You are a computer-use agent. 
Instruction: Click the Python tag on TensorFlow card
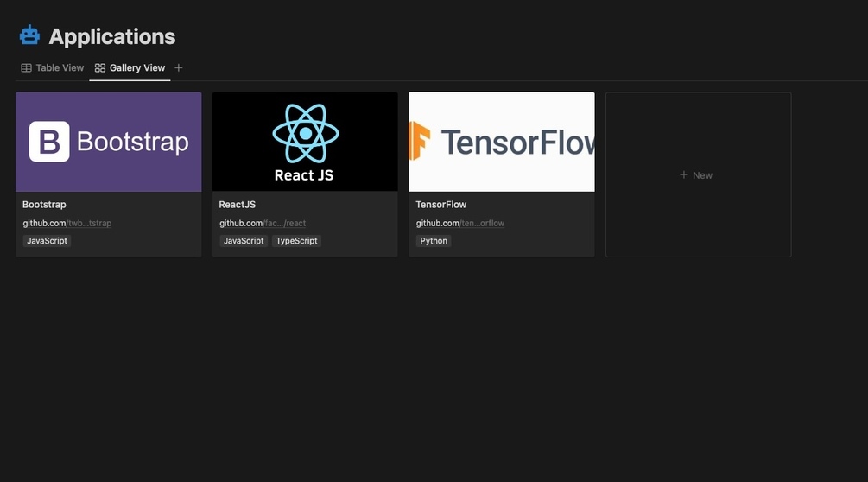click(434, 241)
